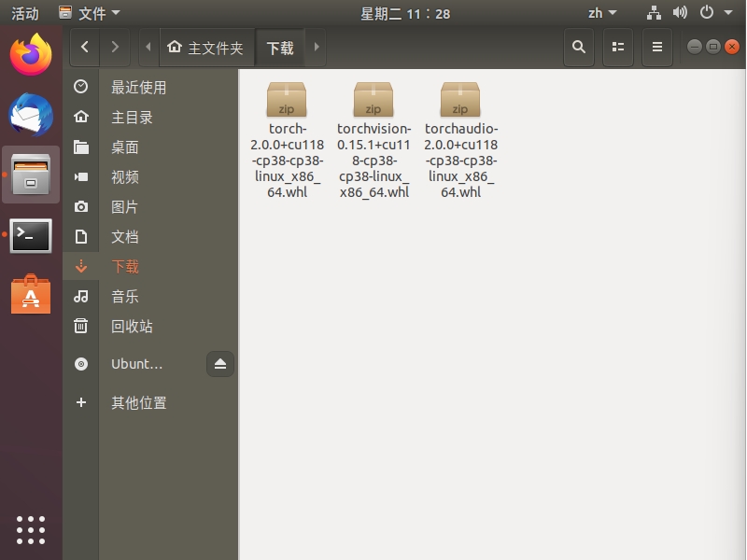
Task: Click the volume speaker indicator
Action: pyautogui.click(x=680, y=13)
